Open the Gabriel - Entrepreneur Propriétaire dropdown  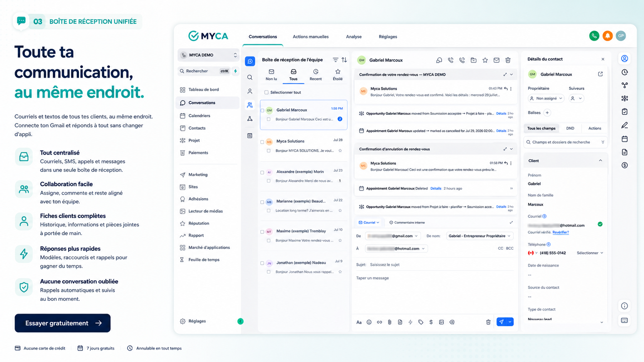point(480,236)
